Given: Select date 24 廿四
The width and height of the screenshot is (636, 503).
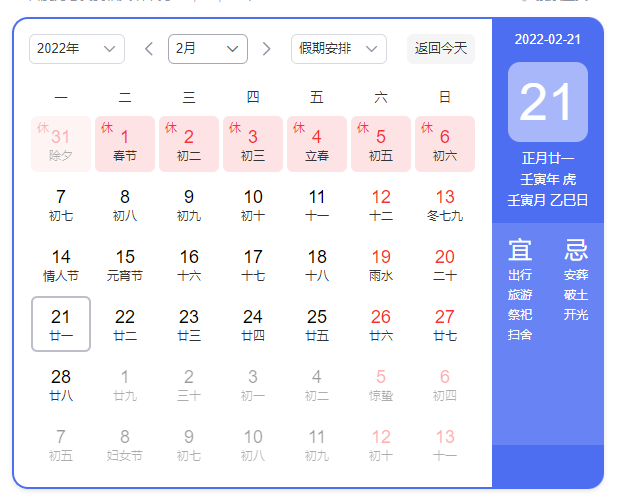Looking at the screenshot, I should (253, 324).
